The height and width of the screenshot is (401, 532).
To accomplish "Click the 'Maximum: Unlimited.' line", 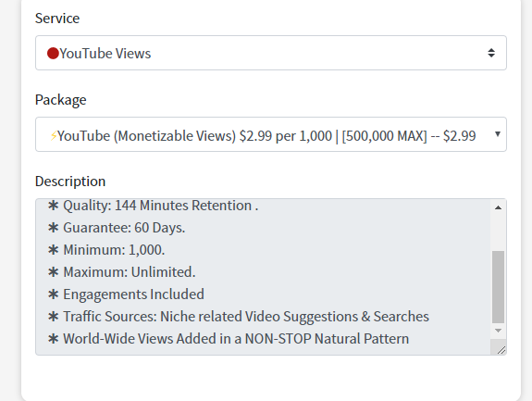I will [122, 272].
